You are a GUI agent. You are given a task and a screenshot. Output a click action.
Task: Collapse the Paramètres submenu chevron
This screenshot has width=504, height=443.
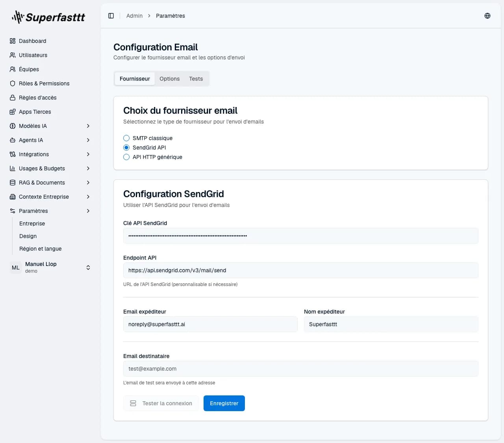click(88, 211)
